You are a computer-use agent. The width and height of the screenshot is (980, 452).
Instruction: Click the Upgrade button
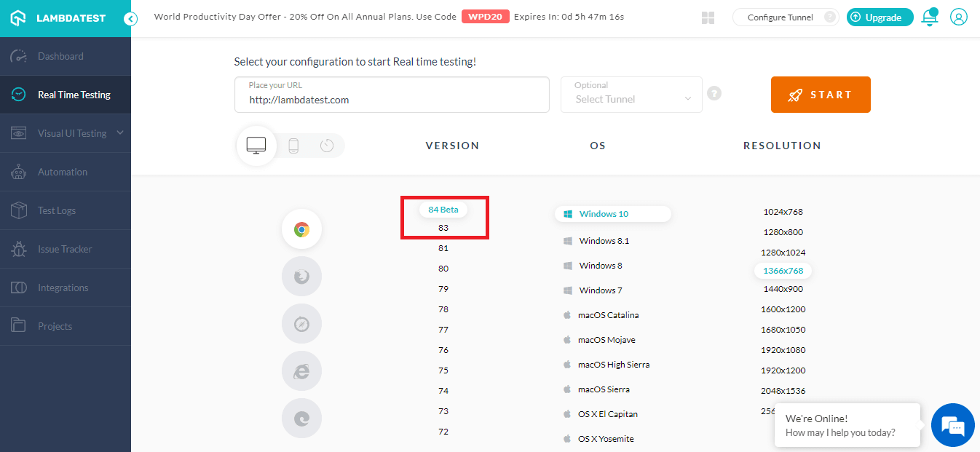pos(880,17)
